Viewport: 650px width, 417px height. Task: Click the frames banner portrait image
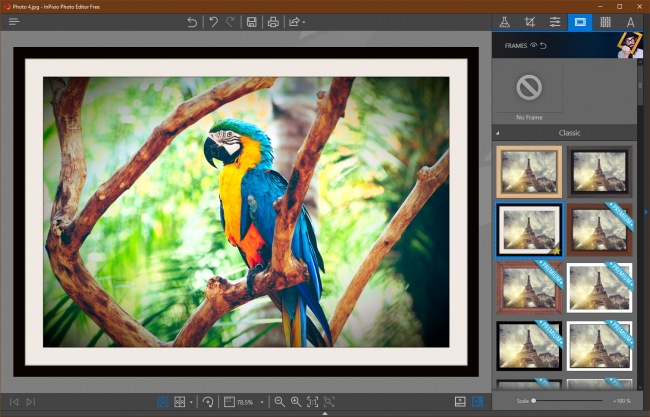pos(630,45)
